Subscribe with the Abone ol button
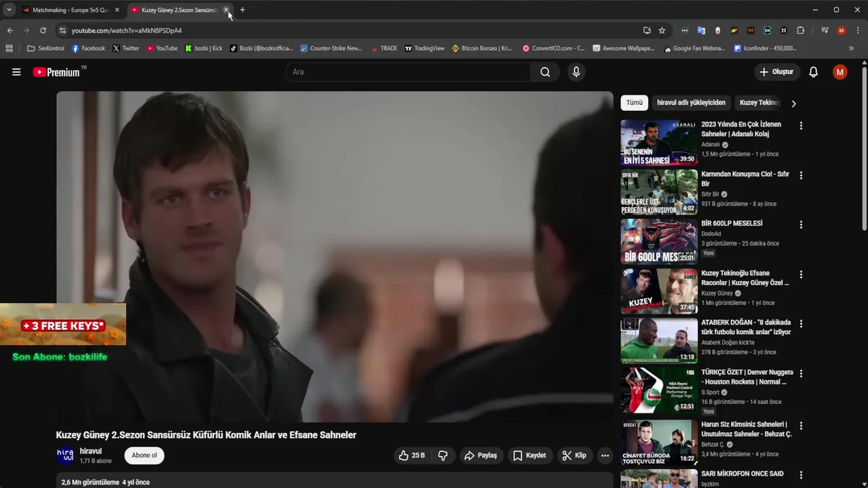868x488 pixels. click(144, 455)
